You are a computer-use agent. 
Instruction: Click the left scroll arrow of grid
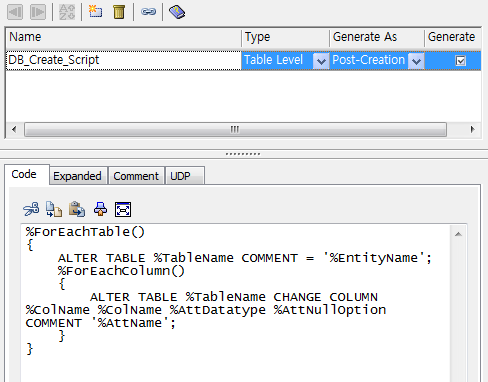coord(14,129)
